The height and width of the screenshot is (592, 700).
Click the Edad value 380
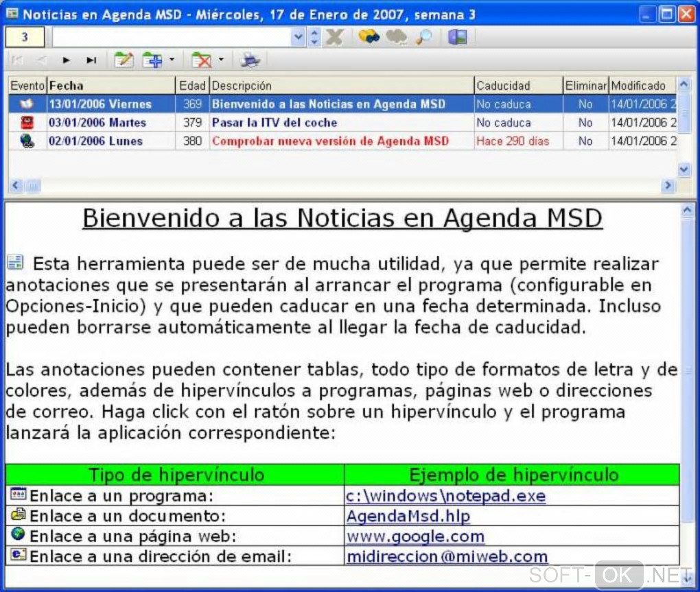(x=192, y=141)
